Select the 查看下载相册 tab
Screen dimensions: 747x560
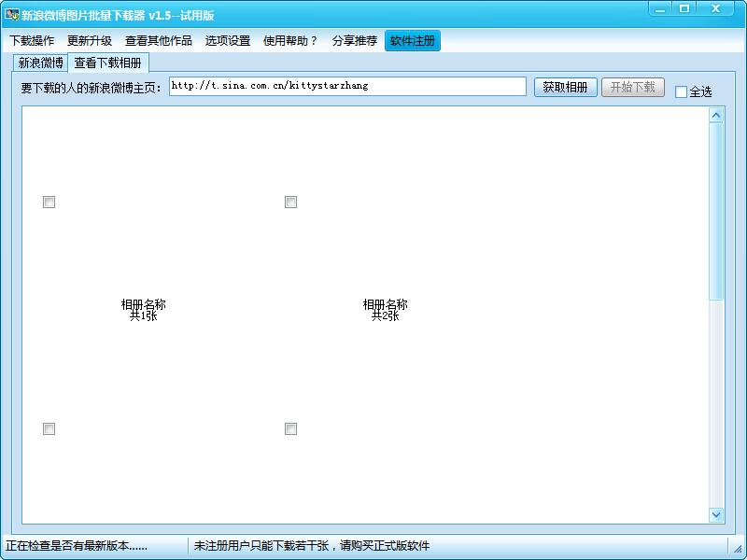[108, 63]
